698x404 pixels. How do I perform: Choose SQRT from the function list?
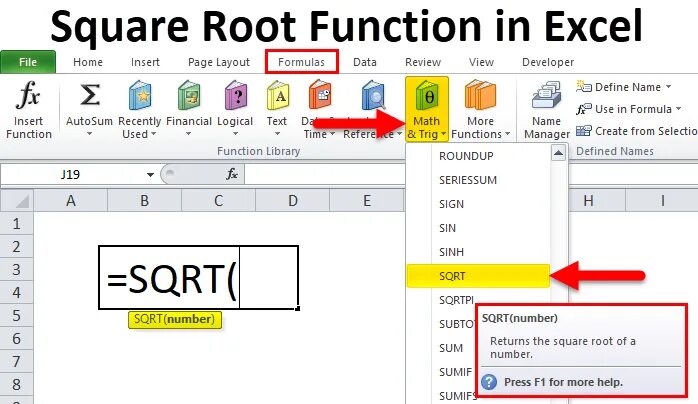click(x=479, y=276)
